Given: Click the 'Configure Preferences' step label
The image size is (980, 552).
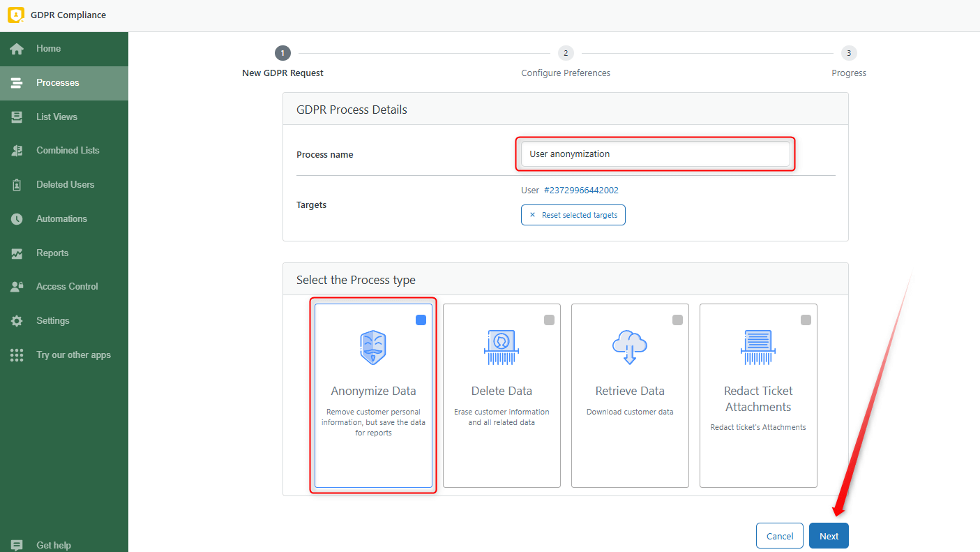Looking at the screenshot, I should (x=566, y=73).
